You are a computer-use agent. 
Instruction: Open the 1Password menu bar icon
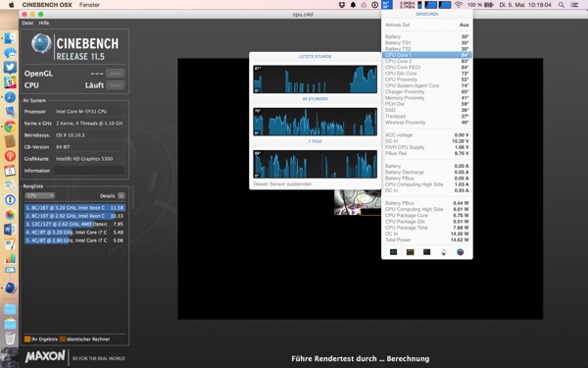[374, 5]
